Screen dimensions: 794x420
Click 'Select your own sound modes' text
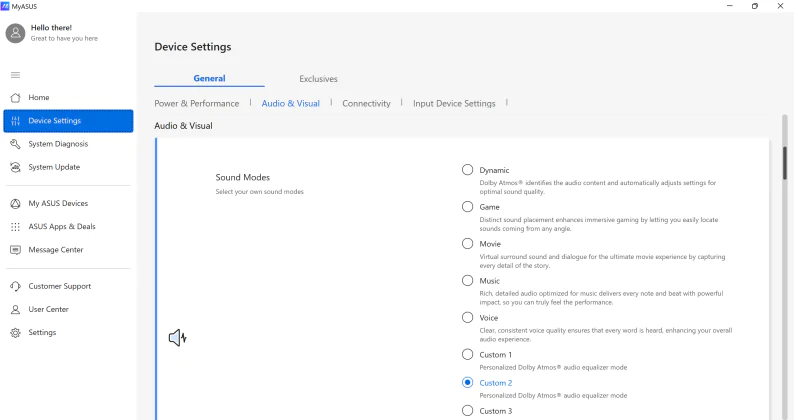tap(259, 192)
